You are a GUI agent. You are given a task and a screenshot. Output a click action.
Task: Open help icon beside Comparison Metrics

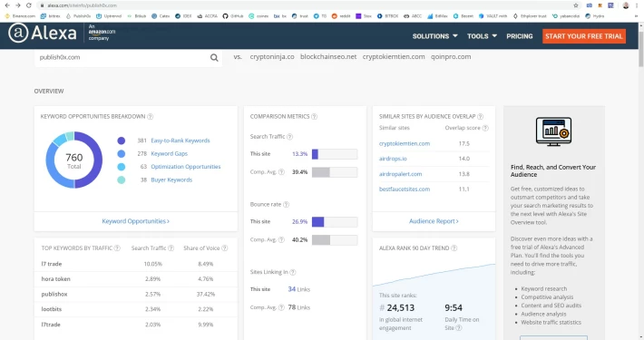tap(314, 117)
